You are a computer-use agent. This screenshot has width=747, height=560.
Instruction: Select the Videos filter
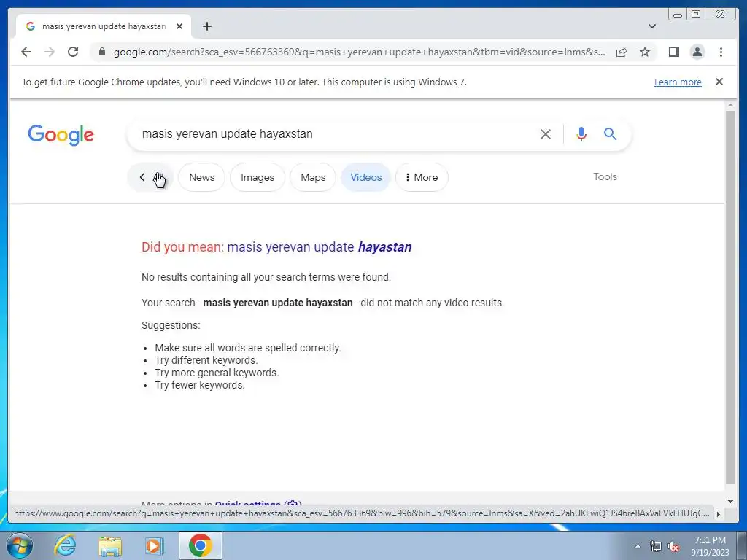[x=366, y=177]
